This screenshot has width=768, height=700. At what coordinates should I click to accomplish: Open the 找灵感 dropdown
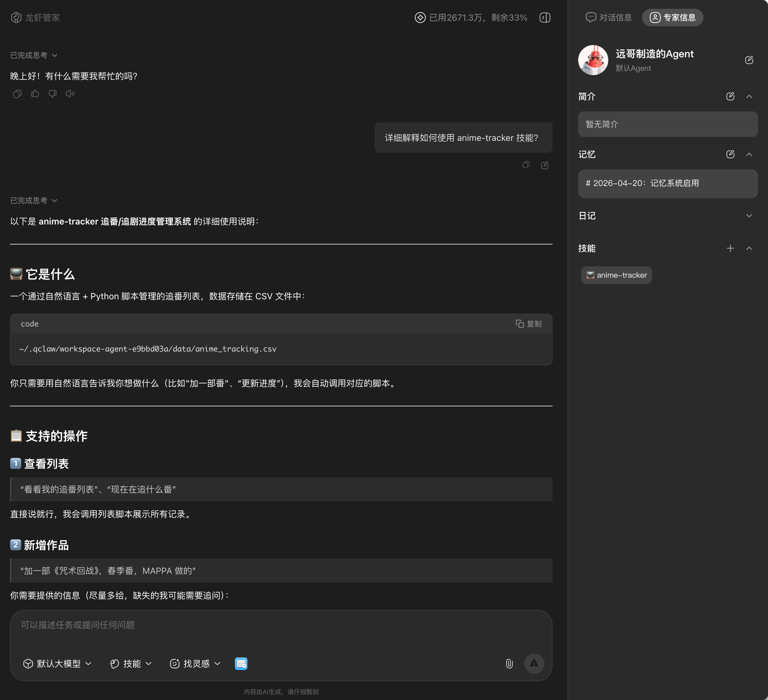195,664
